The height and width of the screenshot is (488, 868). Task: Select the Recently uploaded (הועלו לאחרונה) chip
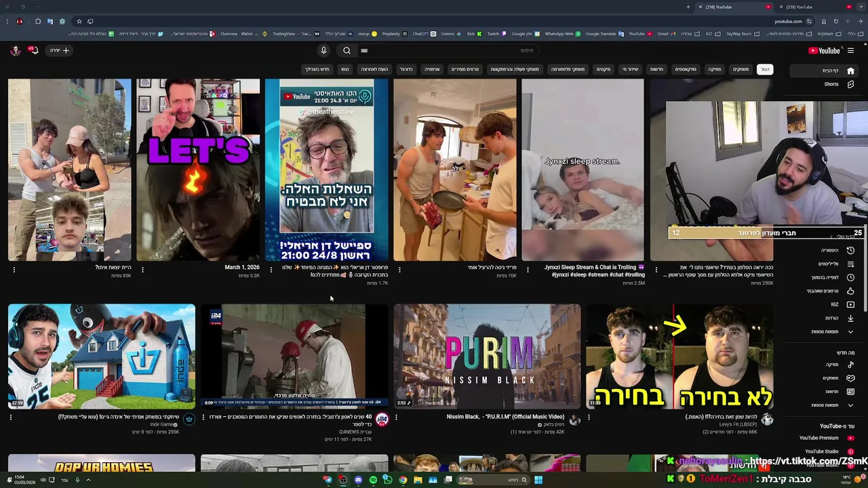pyautogui.click(x=374, y=69)
